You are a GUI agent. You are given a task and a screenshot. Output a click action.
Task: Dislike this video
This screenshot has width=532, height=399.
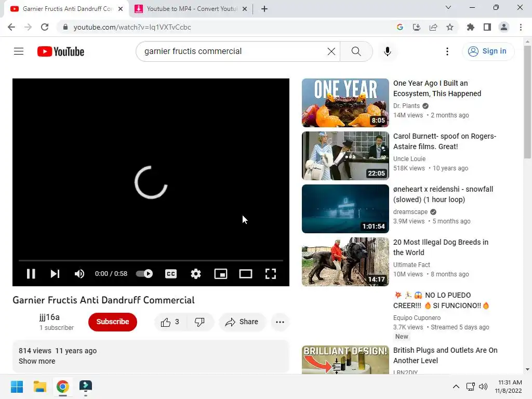click(x=200, y=322)
